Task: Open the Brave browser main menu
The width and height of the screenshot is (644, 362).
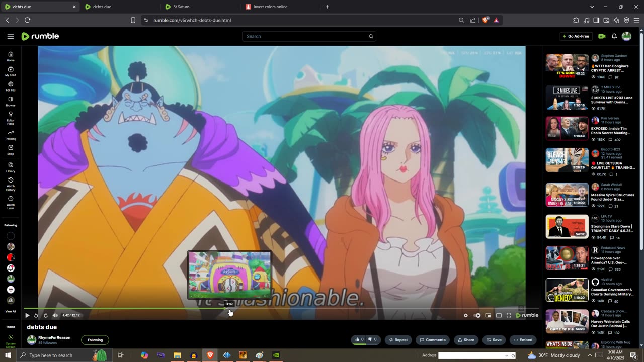Action: (636, 20)
